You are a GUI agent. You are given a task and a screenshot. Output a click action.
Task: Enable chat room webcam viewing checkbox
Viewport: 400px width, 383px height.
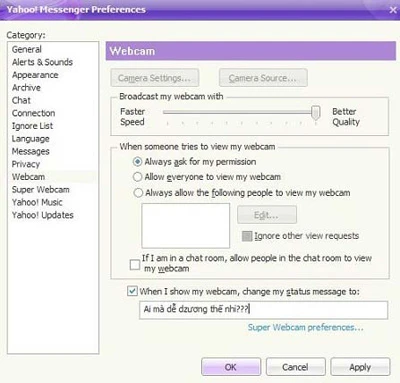pos(135,265)
